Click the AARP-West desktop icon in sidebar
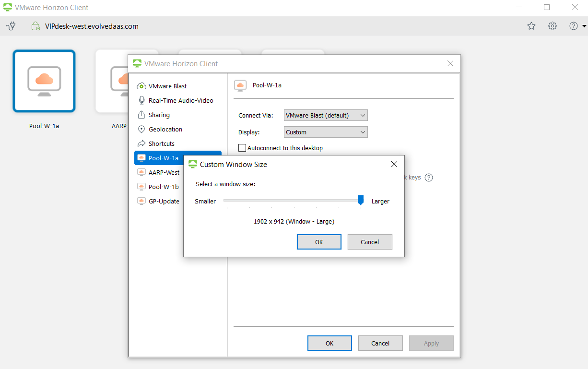This screenshot has width=588, height=369. (141, 172)
